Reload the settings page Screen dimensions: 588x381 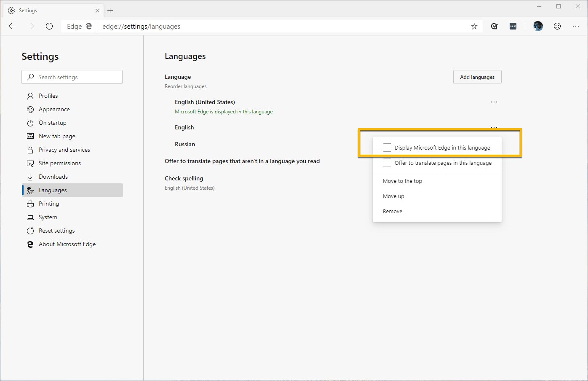click(49, 26)
